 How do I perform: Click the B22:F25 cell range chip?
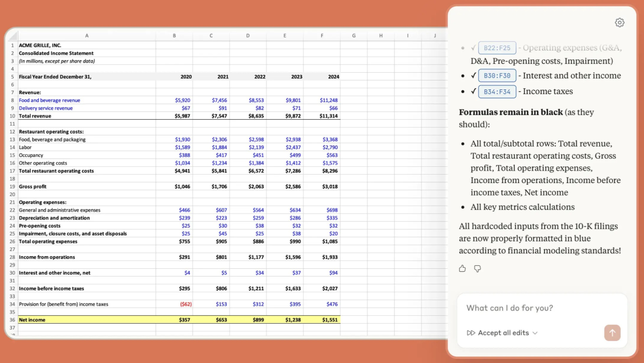497,48
